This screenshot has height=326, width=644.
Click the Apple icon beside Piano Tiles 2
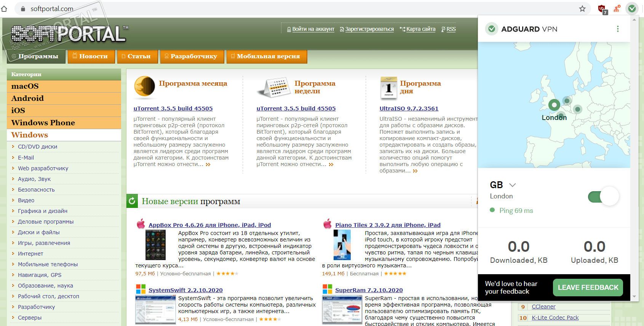(x=328, y=224)
